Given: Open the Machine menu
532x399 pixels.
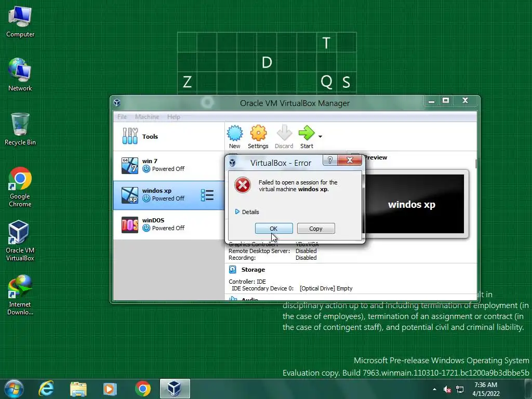Looking at the screenshot, I should pyautogui.click(x=147, y=117).
